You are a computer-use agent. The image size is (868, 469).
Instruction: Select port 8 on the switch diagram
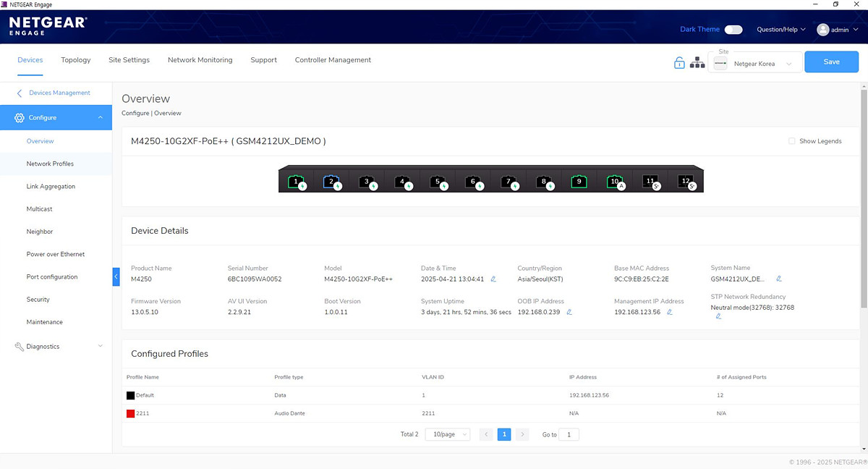tap(544, 181)
